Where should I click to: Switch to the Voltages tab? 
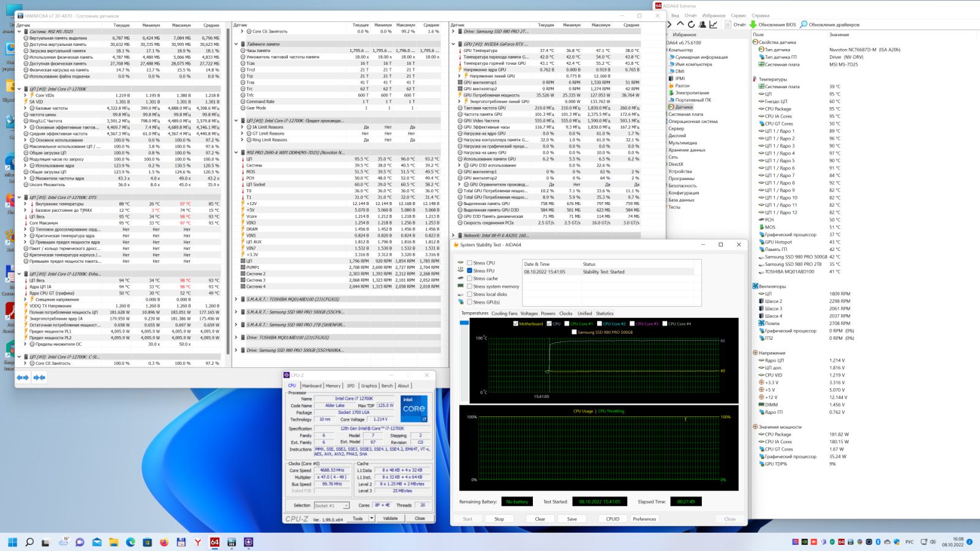coord(529,313)
